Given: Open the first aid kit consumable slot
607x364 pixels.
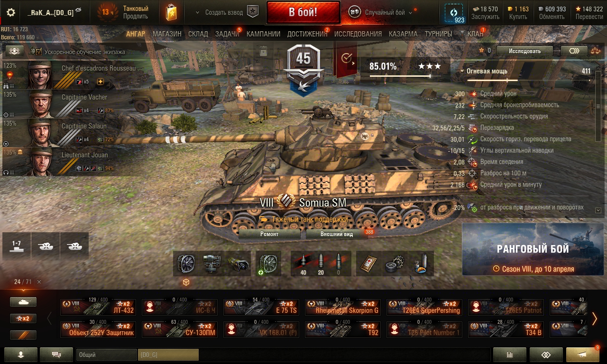Looking at the screenshot, I should pyautogui.click(x=368, y=264).
